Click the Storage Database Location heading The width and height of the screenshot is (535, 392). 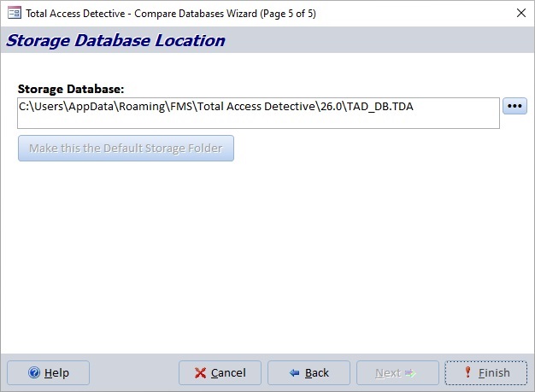point(115,40)
